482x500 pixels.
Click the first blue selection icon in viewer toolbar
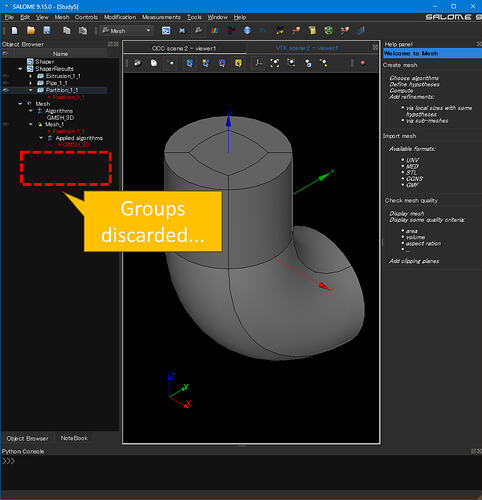[189, 63]
